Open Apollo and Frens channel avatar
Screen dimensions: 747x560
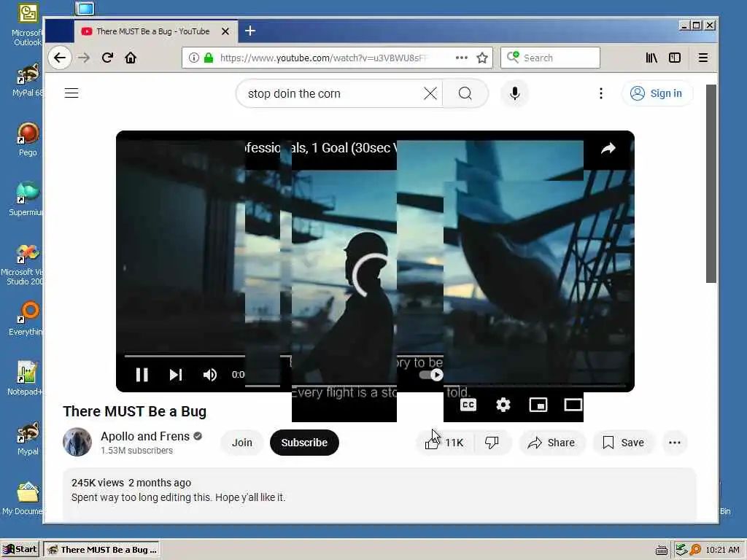point(77,442)
